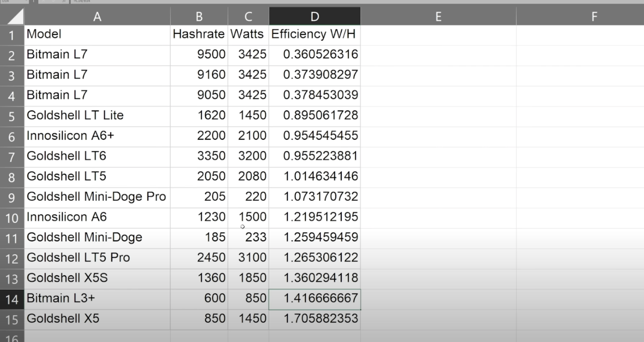Viewport: 644px width, 342px height.
Task: Select column E header
Action: (x=438, y=17)
